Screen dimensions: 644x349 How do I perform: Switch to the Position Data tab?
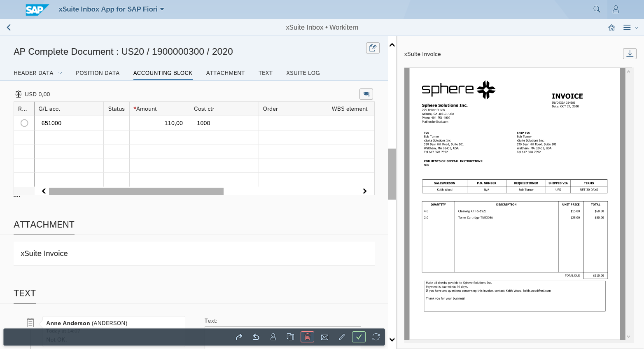point(98,73)
